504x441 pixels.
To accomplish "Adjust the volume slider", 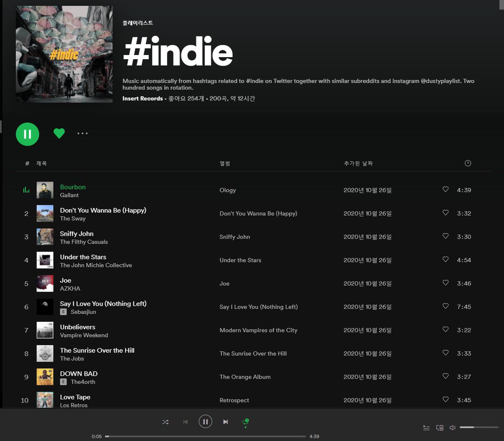I will (479, 427).
